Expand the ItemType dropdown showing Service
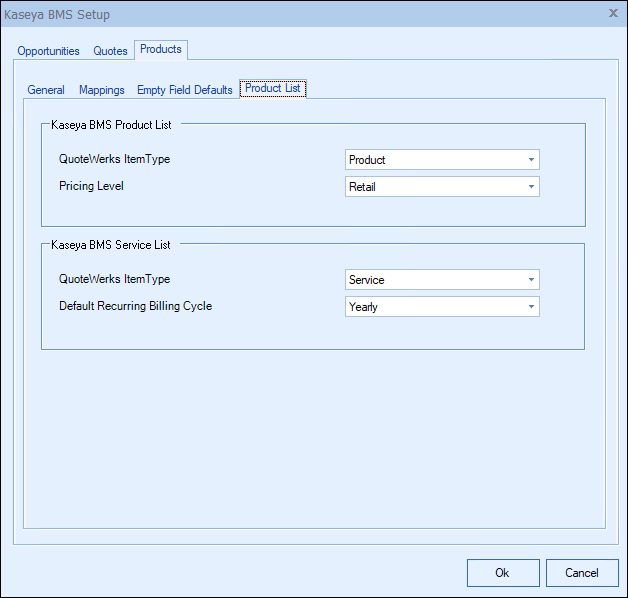 pyautogui.click(x=441, y=280)
